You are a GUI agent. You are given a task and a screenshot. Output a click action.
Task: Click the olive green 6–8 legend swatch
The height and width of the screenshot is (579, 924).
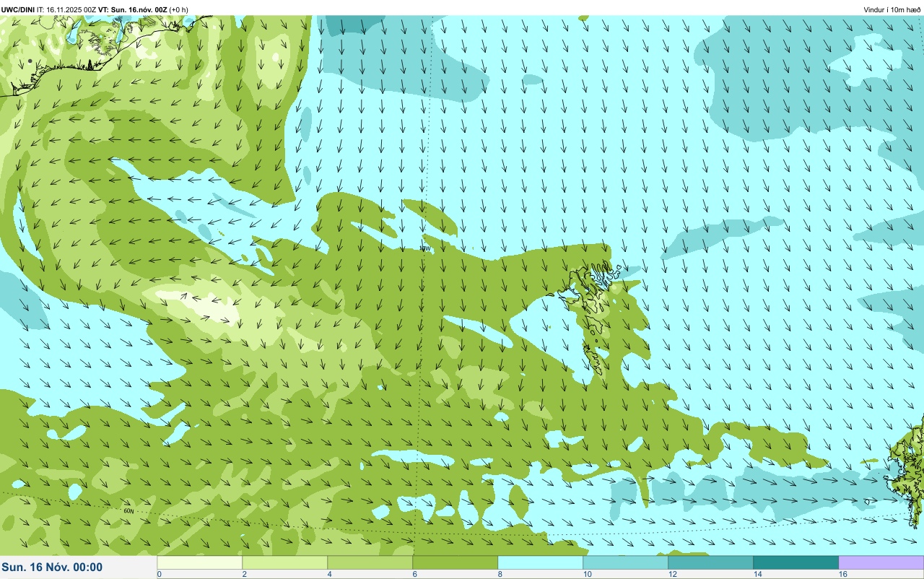coord(456,562)
